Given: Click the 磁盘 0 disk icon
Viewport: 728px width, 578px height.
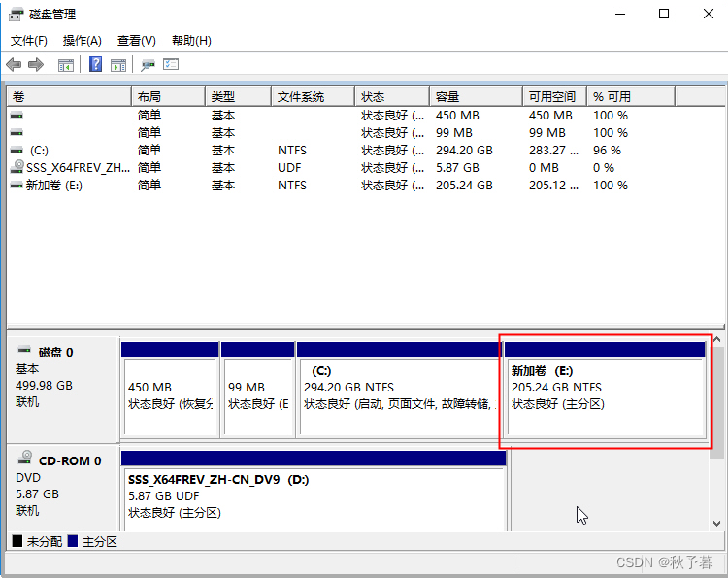Looking at the screenshot, I should [x=24, y=349].
